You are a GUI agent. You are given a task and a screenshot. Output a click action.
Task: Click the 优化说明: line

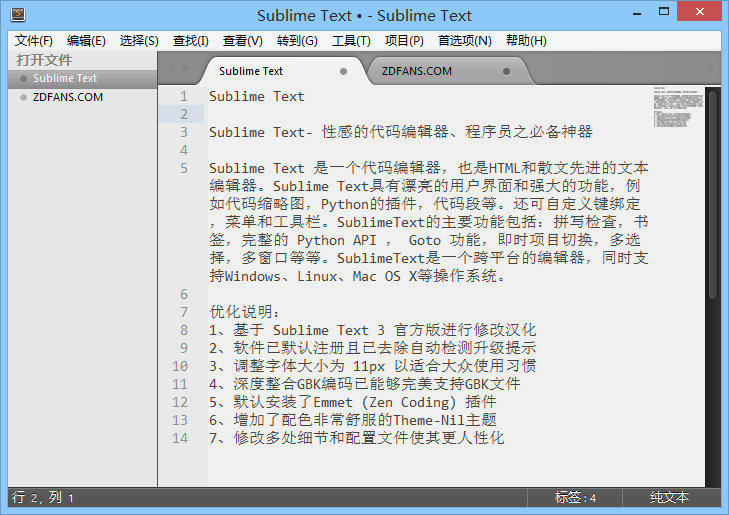click(x=244, y=312)
